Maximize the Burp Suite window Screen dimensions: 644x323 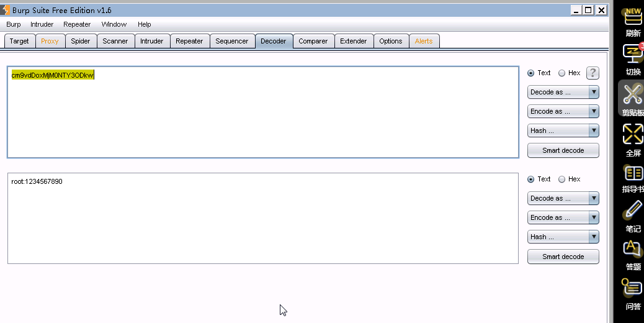(x=588, y=11)
